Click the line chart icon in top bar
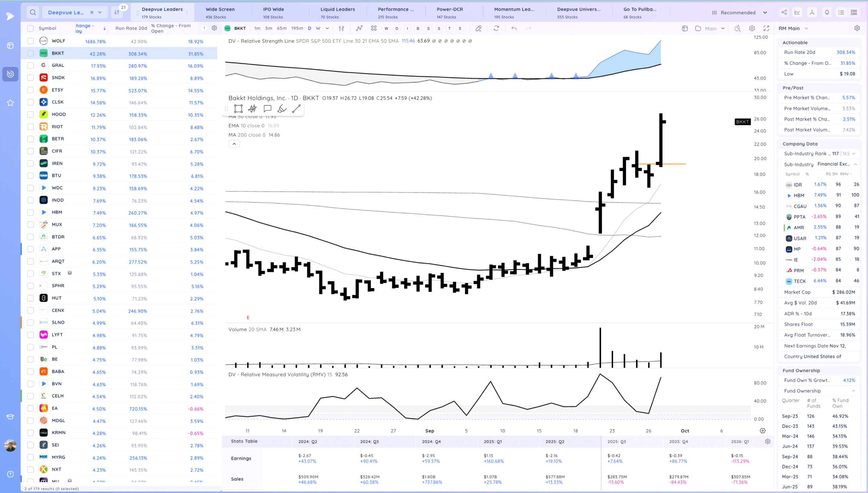 point(797,13)
